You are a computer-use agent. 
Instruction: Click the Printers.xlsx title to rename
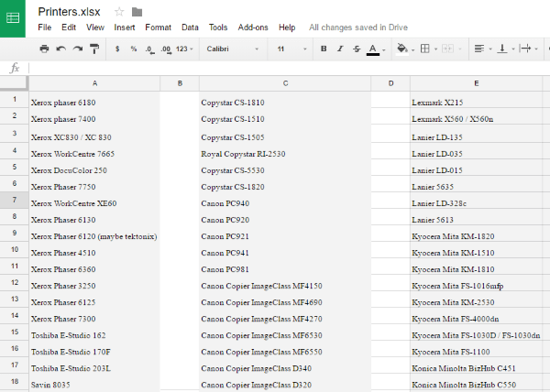[x=69, y=12]
